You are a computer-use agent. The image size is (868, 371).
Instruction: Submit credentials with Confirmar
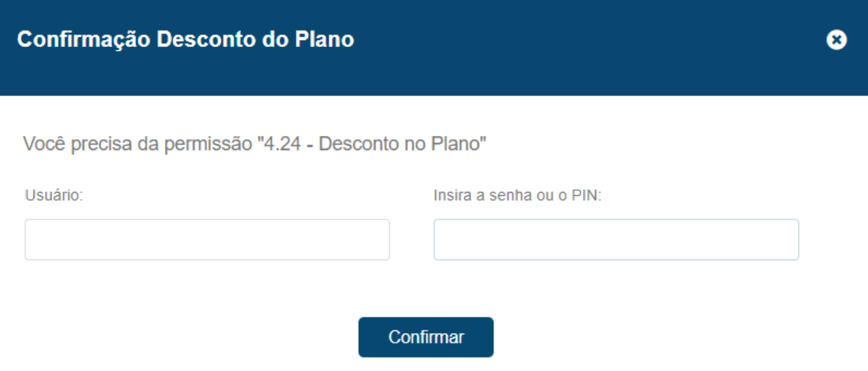[426, 337]
